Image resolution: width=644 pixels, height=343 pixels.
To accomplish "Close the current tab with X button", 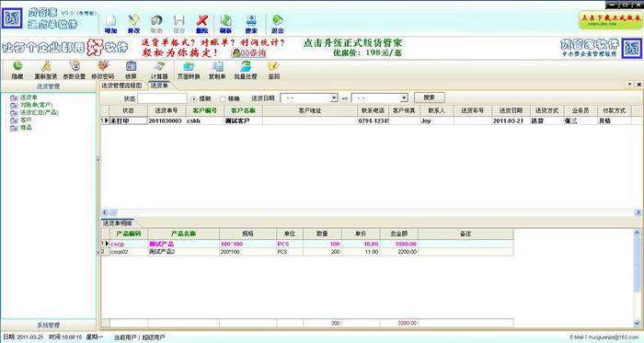I will [639, 84].
